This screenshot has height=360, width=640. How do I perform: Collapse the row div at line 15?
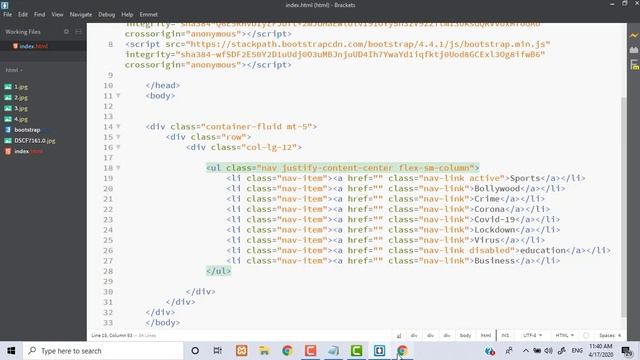click(118, 137)
